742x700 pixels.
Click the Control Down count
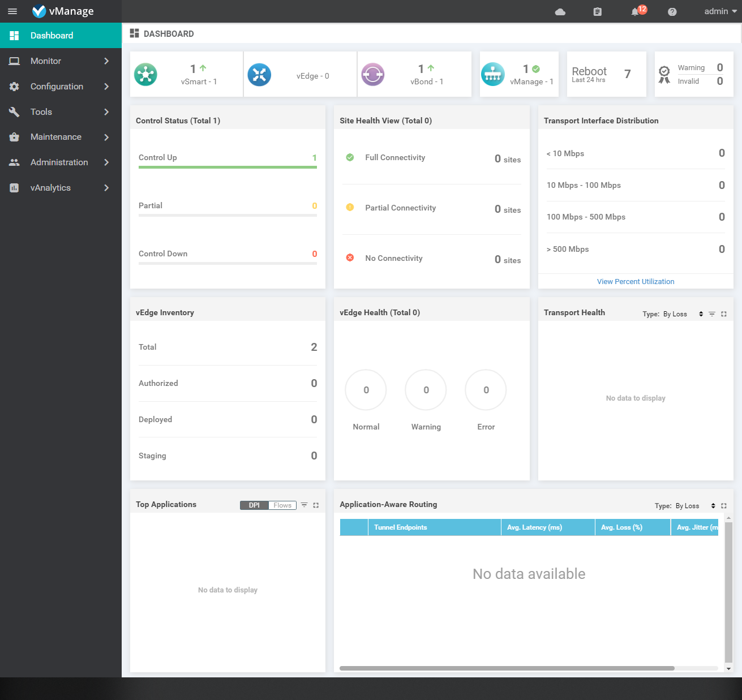(315, 254)
